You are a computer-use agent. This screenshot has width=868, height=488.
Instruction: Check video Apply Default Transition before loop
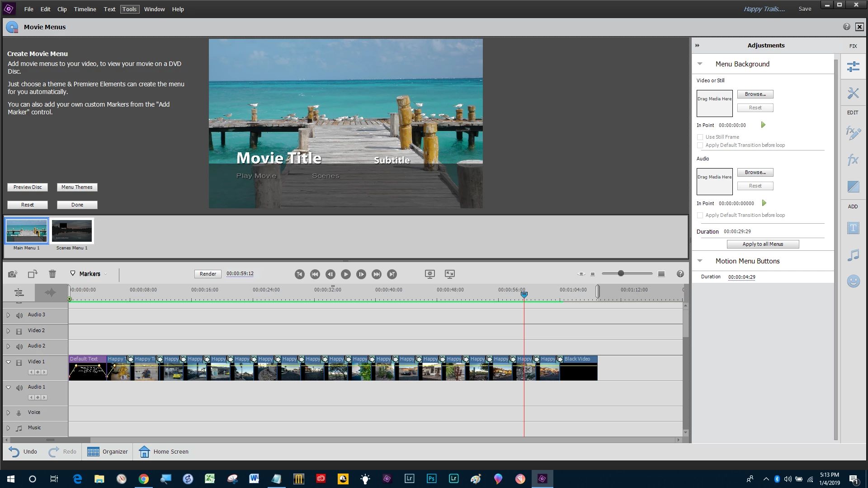click(700, 145)
